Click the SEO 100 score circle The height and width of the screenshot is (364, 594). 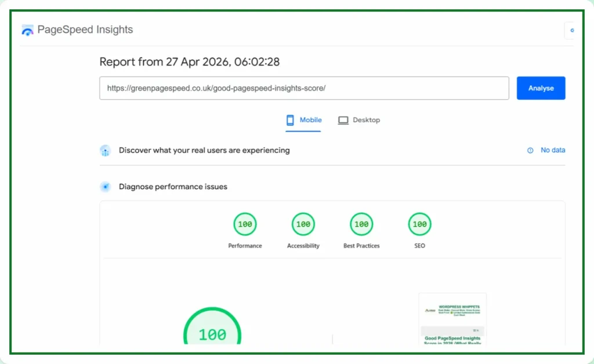click(419, 224)
